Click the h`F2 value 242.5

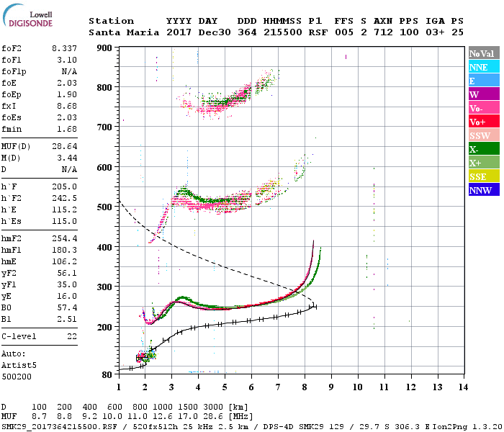pyautogui.click(x=64, y=198)
